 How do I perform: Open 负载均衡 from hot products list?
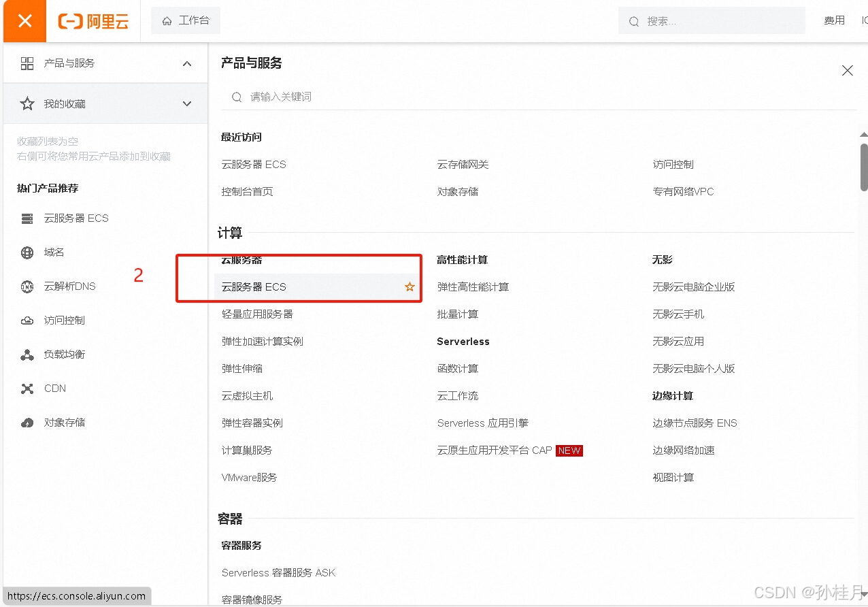click(x=65, y=355)
